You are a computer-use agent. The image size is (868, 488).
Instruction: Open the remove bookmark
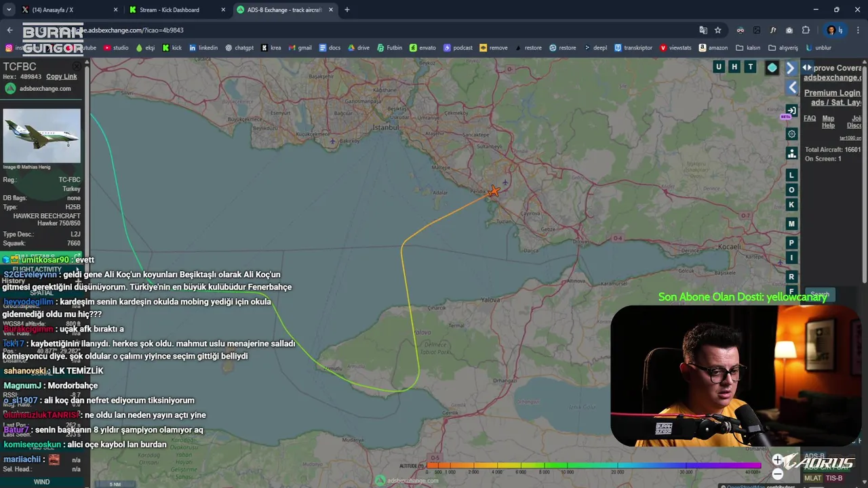pos(493,47)
